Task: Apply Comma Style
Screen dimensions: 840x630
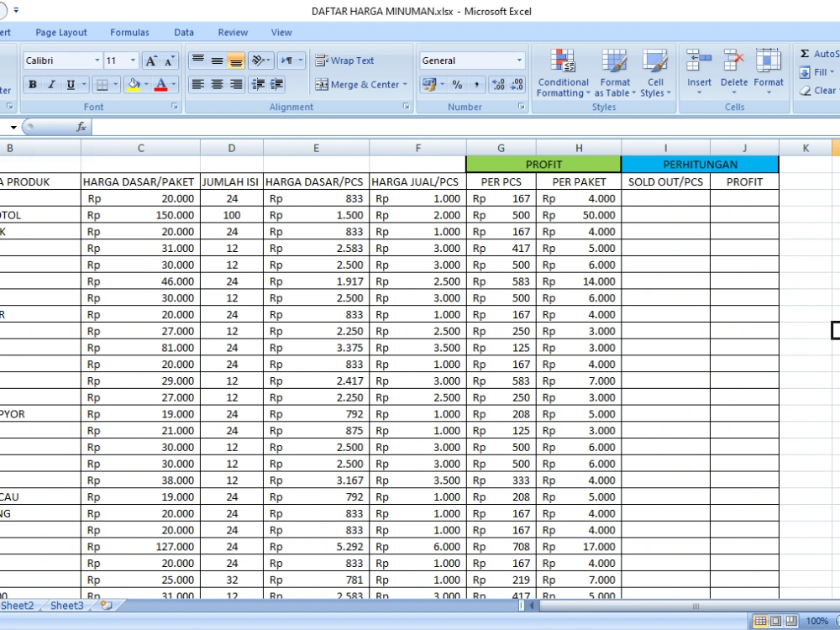Action: point(476,85)
